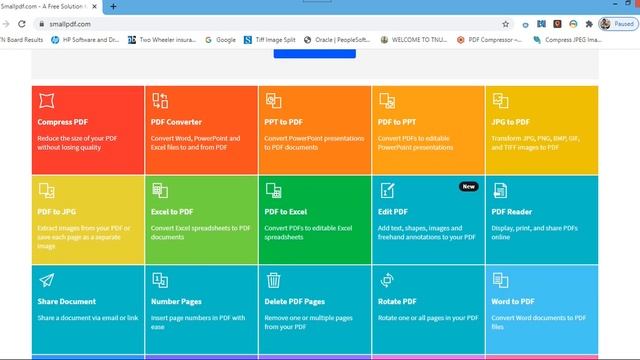
Task: Click the site lock icon in address bar
Action: [x=42, y=24]
